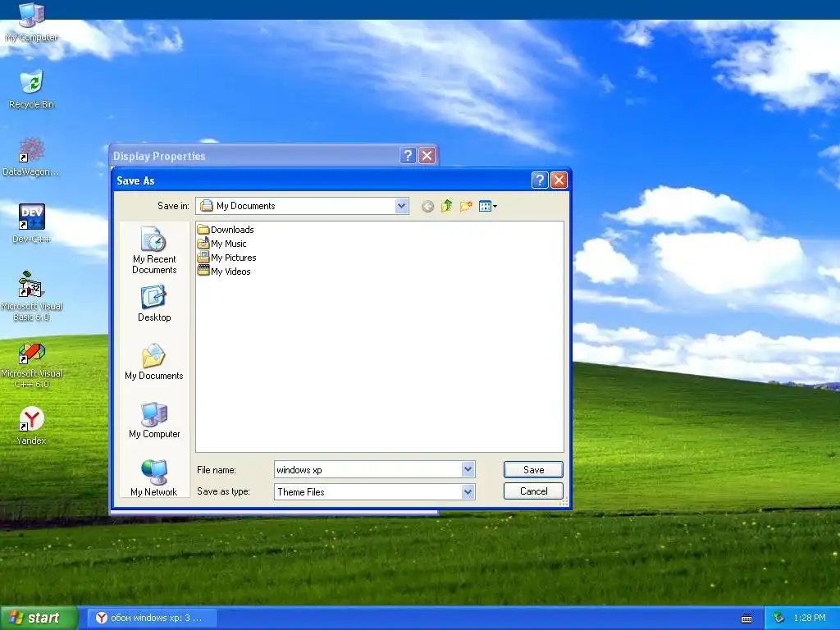This screenshot has height=630, width=840.
Task: Click the Save button
Action: tap(533, 470)
